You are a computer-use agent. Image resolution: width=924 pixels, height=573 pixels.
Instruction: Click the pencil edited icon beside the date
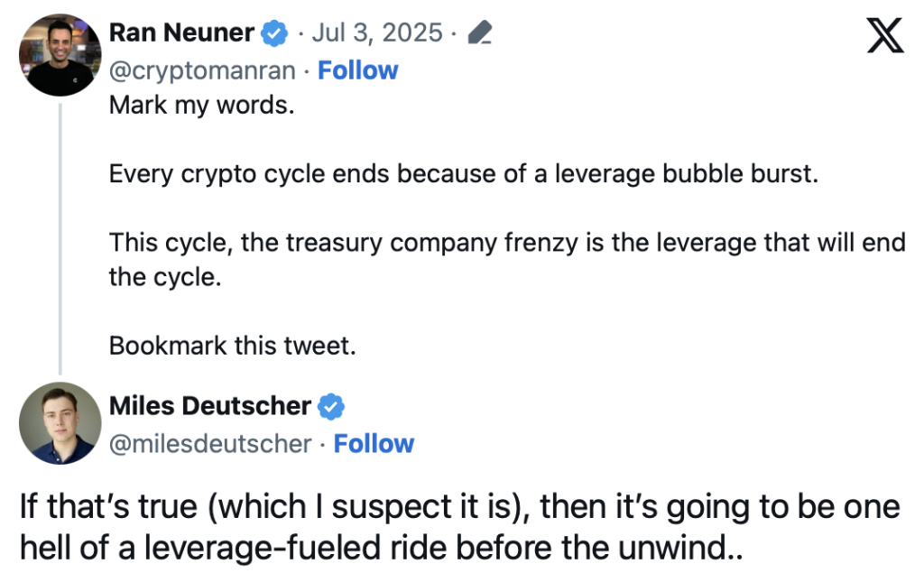point(480,32)
